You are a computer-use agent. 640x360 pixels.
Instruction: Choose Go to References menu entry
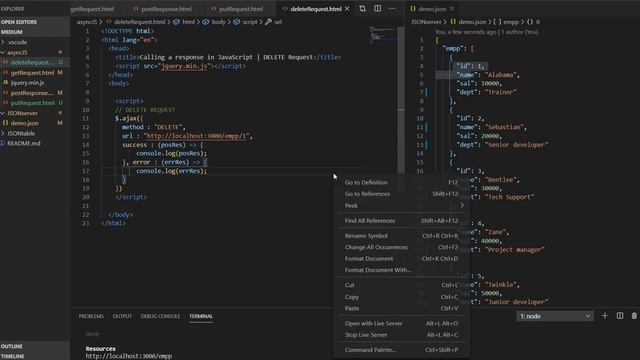[402, 194]
